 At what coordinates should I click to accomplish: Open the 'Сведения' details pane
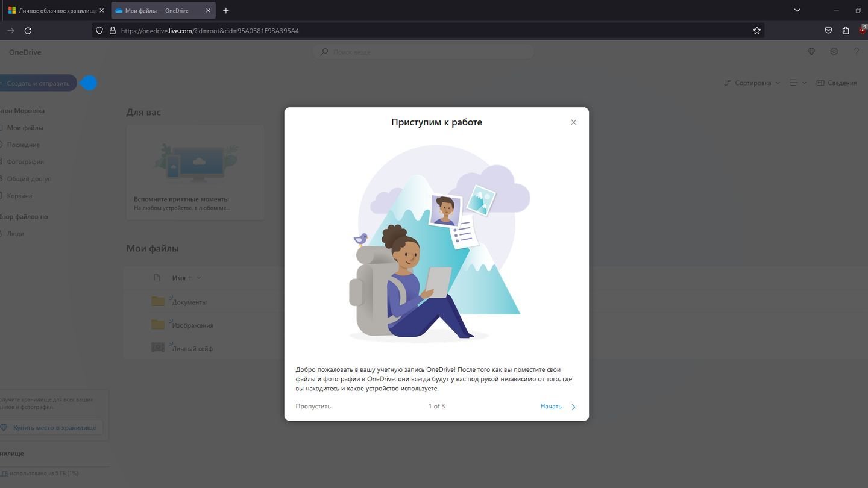point(837,83)
